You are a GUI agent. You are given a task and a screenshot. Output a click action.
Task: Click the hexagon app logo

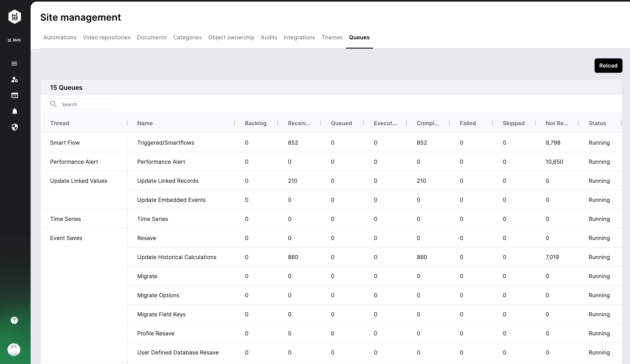click(x=15, y=17)
